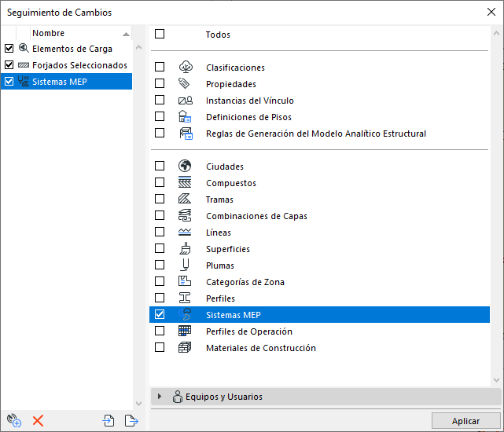The height and width of the screenshot is (432, 504).
Task: Click the sets list scroll down arrow
Action: [139, 404]
